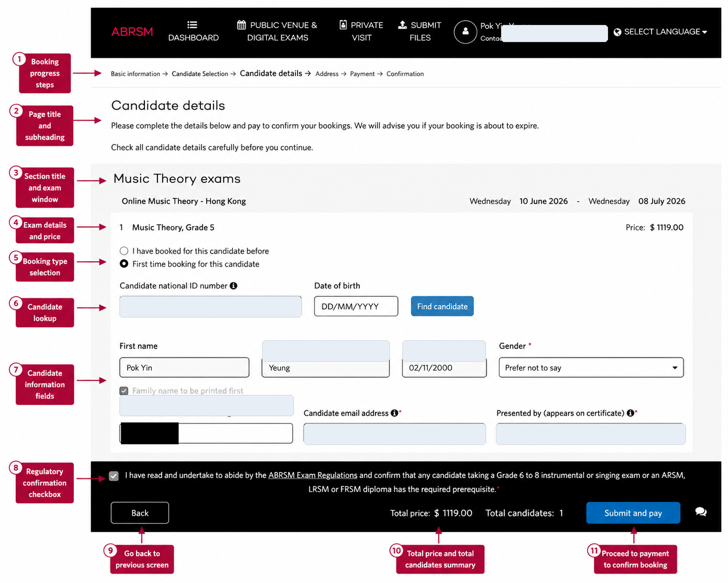Screen dimensions: 728x583
Task: Click the Confirmation breadcrumb step
Action: (x=405, y=74)
